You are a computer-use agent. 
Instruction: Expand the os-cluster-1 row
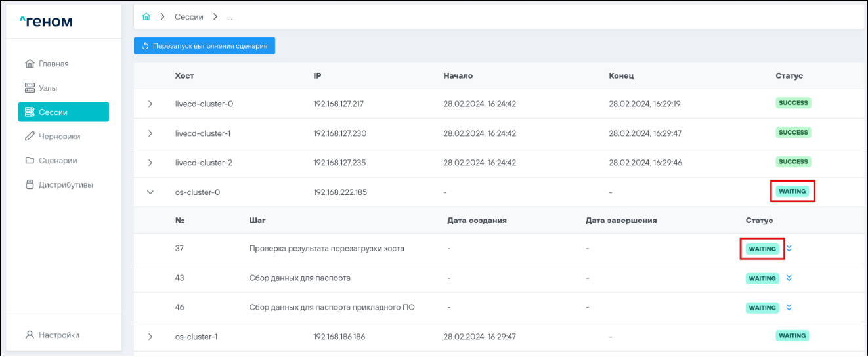[150, 337]
